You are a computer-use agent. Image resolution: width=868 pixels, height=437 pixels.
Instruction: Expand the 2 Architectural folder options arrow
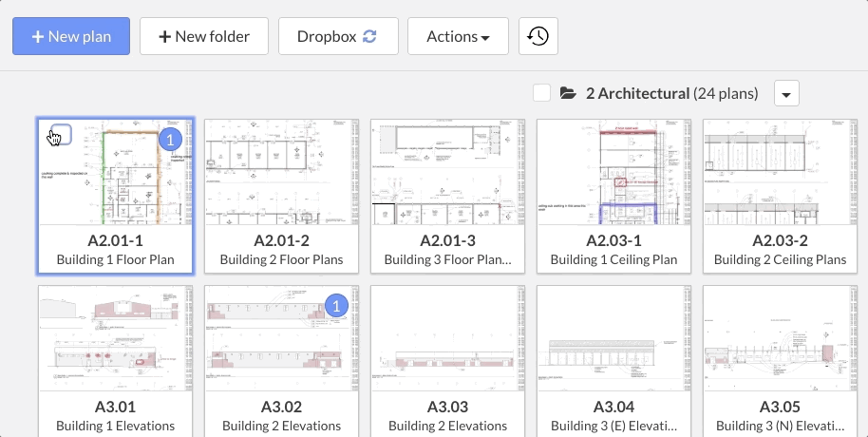pyautogui.click(x=787, y=93)
